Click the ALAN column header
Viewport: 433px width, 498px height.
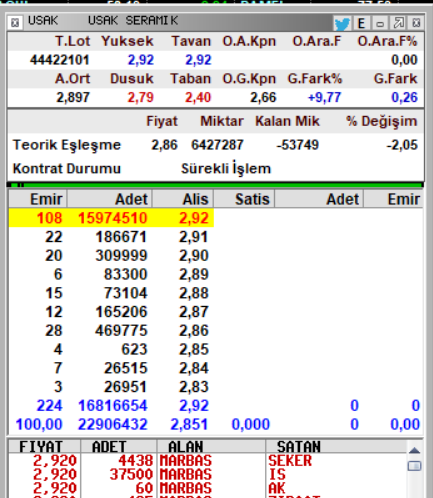pos(211,447)
